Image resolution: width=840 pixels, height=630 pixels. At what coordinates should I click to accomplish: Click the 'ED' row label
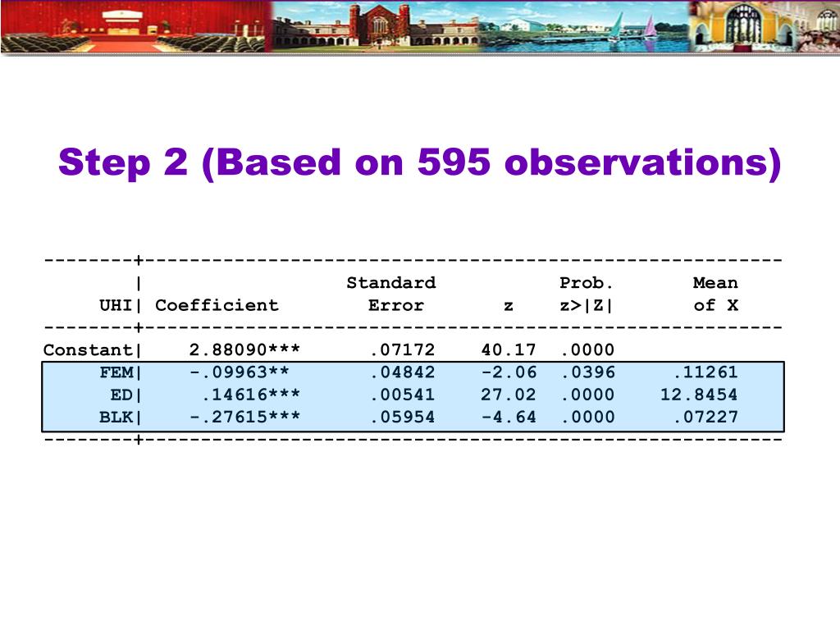121,395
